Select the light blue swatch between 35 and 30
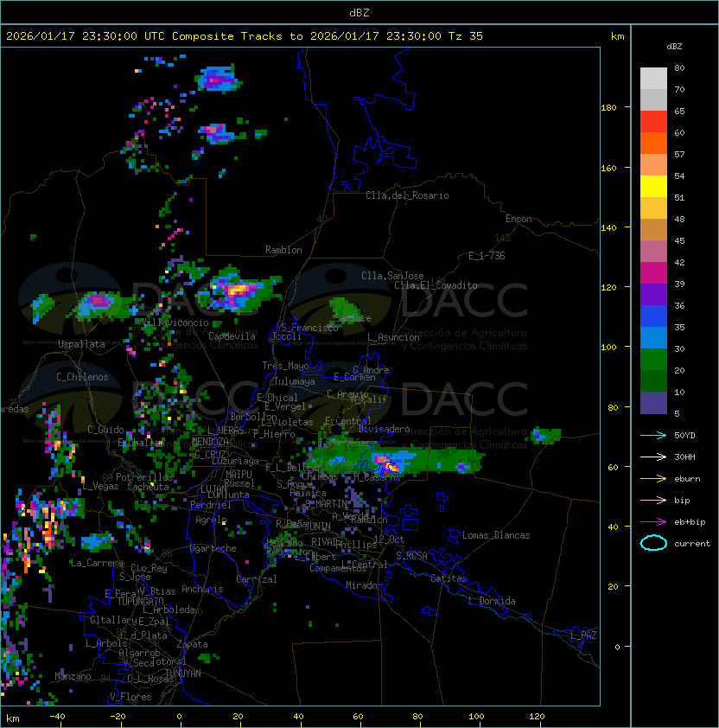 pyautogui.click(x=653, y=338)
